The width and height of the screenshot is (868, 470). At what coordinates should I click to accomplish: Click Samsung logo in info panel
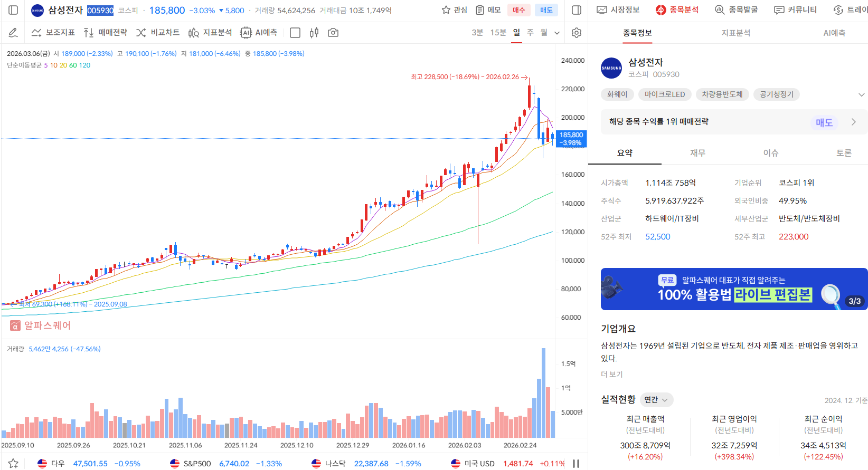[611, 68]
